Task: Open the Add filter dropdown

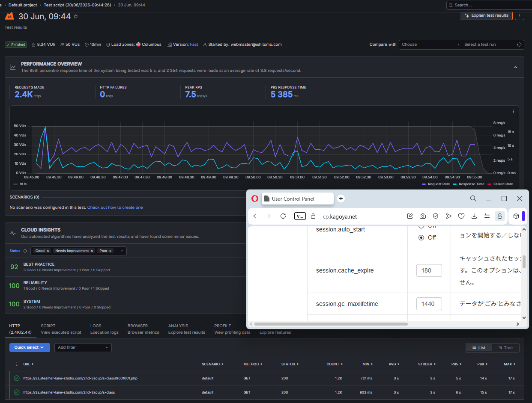Action: point(83,347)
